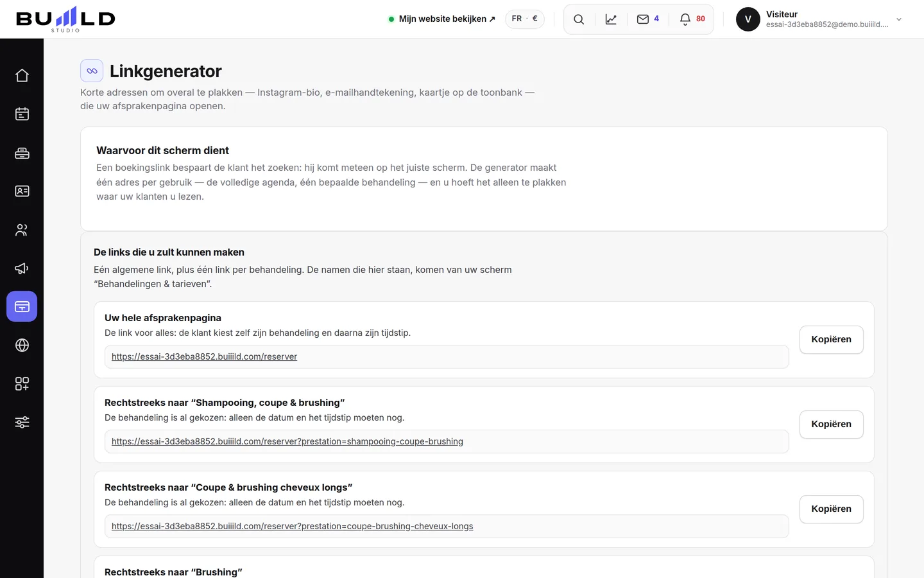Viewport: 924px width, 578px height.
Task: Open the home icon in the sidebar
Action: (x=22, y=76)
